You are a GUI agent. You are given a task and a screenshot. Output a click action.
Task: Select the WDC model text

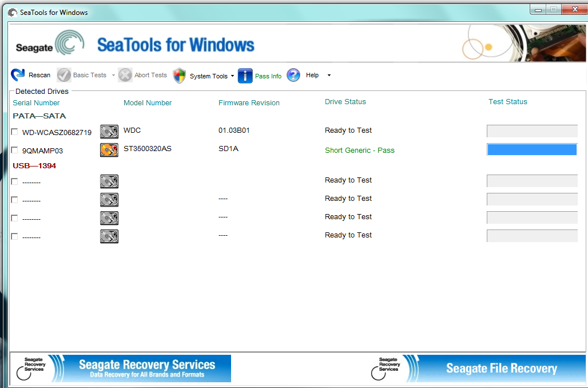click(132, 130)
